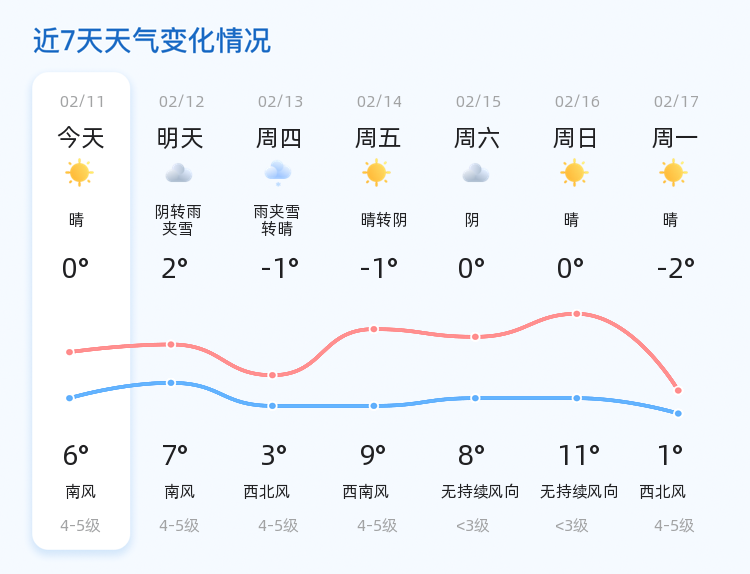Click the <3级 wind level under 周日
Screen dimensions: 750x574
pos(572,526)
